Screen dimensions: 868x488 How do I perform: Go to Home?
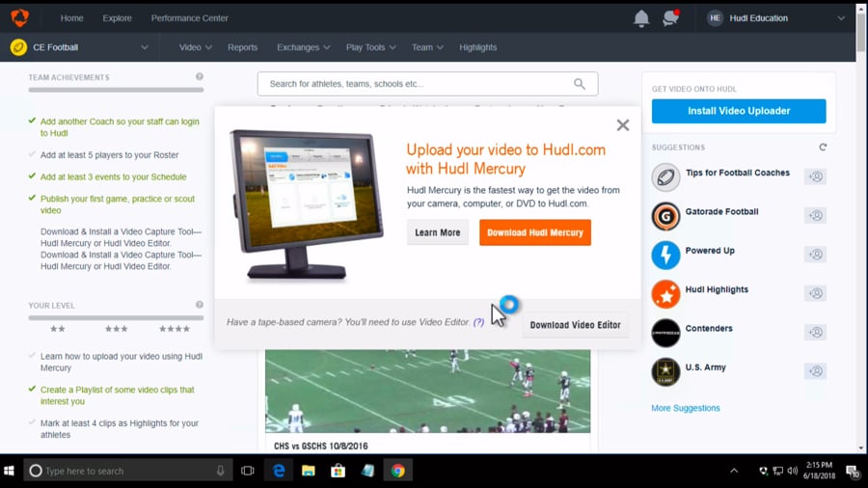[x=72, y=18]
